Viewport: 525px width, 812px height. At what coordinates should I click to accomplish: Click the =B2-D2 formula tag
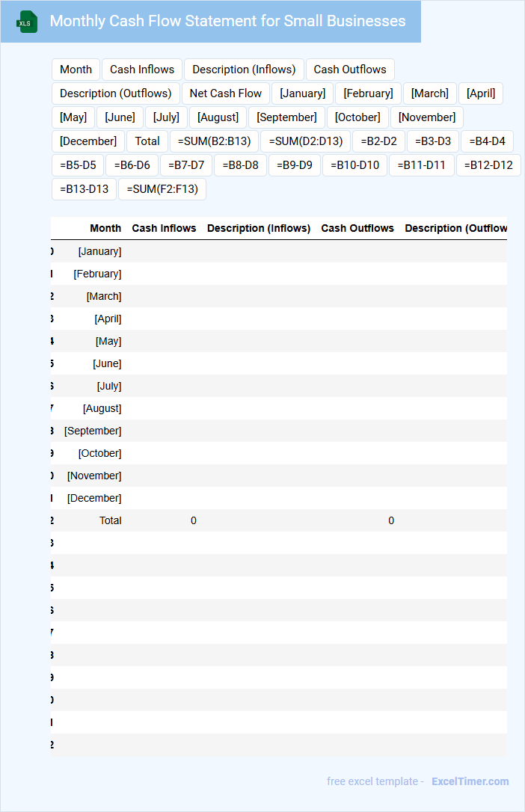[379, 141]
